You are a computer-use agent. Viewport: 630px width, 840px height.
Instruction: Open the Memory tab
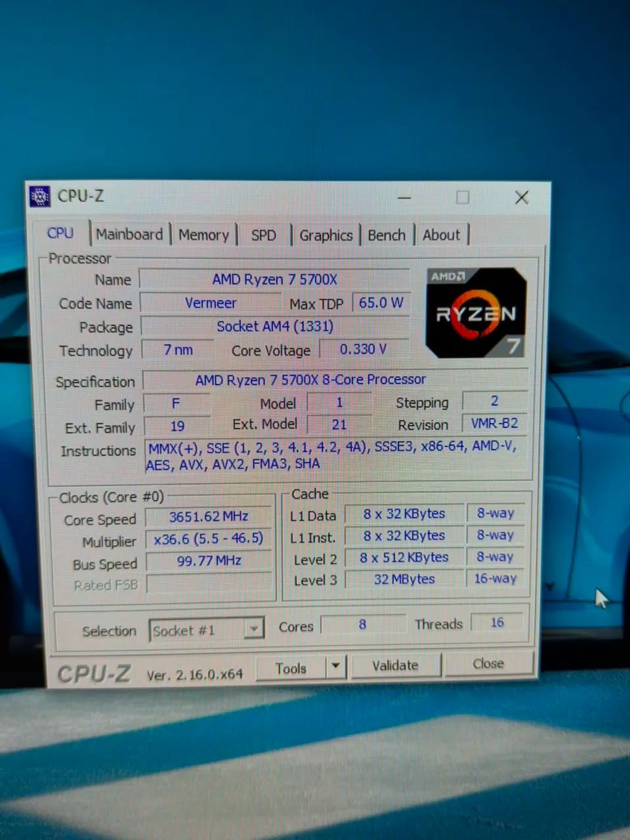[203, 235]
